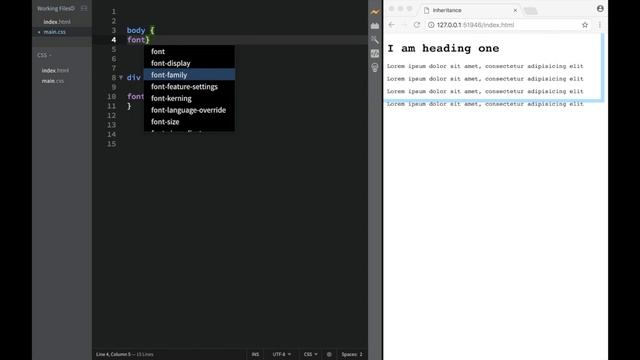Click the div selector on line 8

pos(133,78)
